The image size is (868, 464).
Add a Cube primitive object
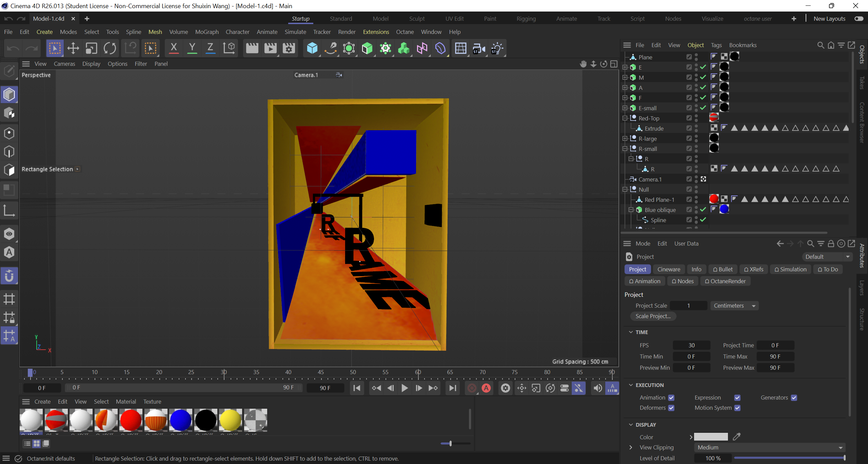click(312, 48)
